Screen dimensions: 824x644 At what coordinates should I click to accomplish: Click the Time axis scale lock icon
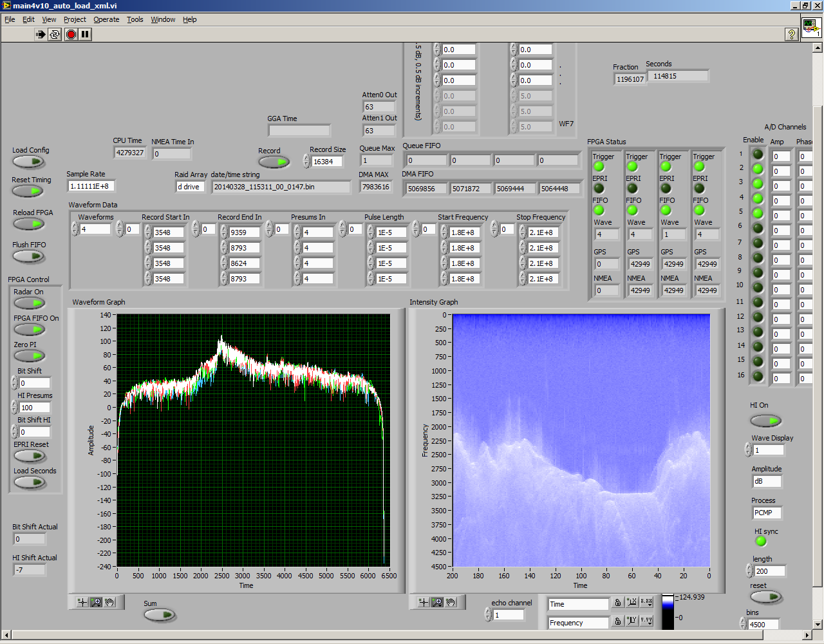pyautogui.click(x=617, y=603)
